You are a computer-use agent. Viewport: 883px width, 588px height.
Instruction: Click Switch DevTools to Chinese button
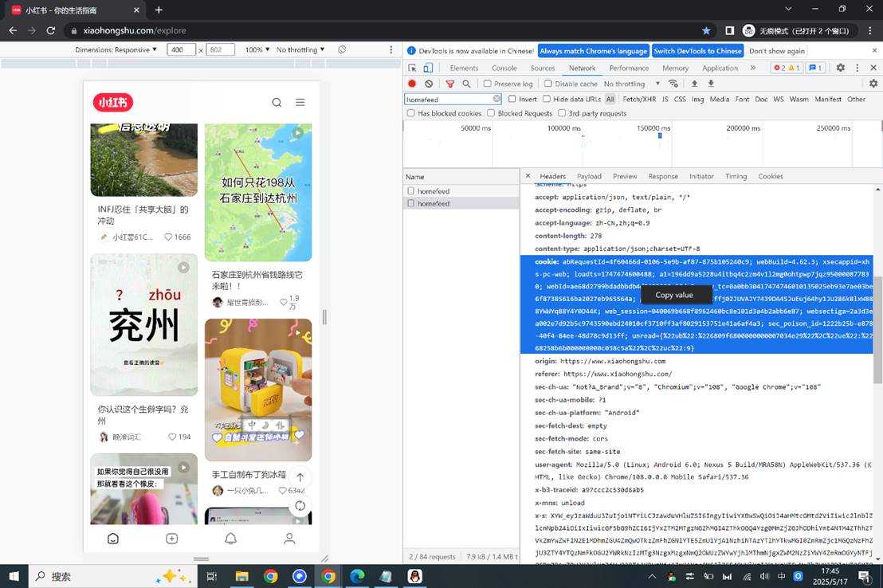[x=698, y=51]
